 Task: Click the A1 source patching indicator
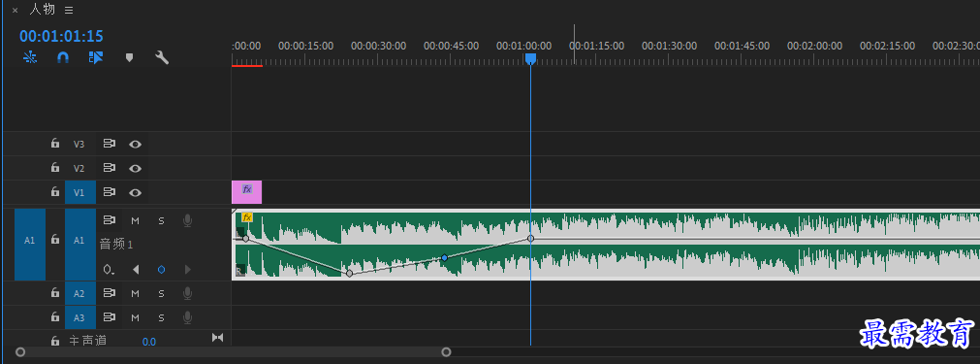click(30, 245)
